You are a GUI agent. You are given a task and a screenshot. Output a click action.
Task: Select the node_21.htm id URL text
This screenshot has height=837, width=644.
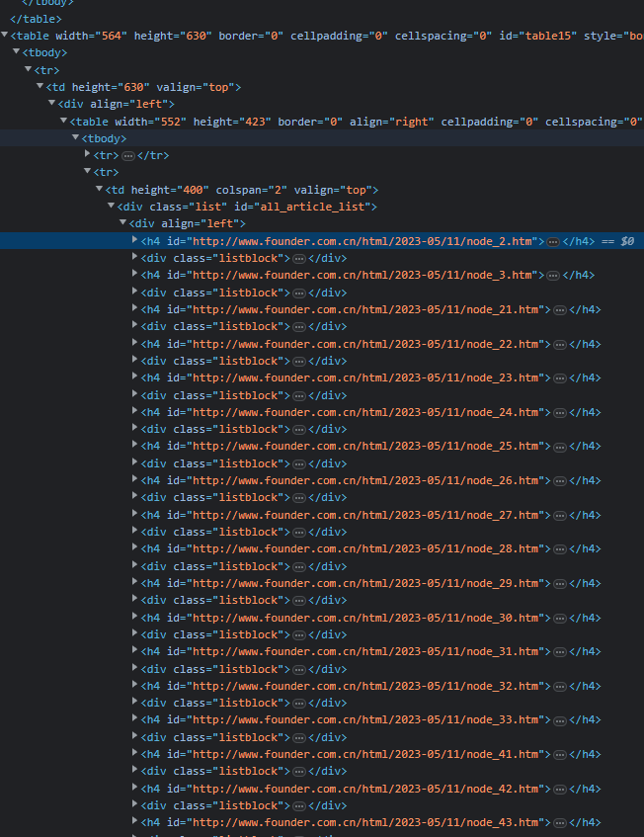[x=365, y=309]
